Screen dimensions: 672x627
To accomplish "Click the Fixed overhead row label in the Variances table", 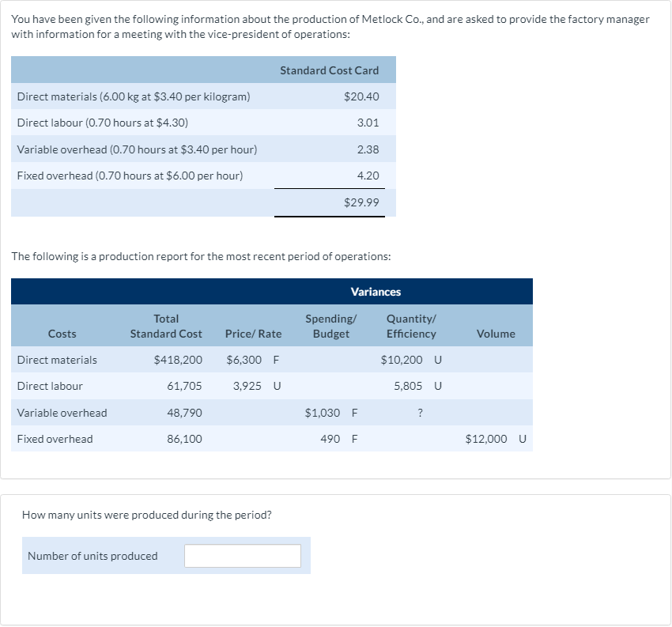I will [x=55, y=440].
